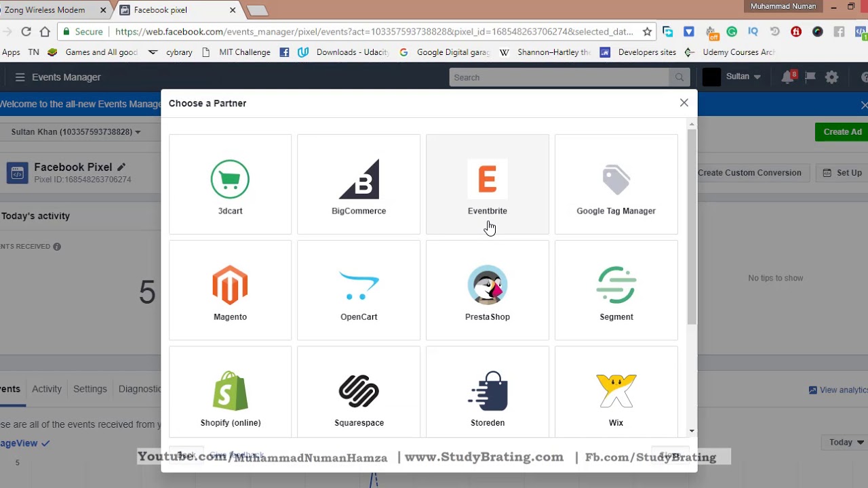
Task: Open the Set Up button
Action: click(842, 173)
